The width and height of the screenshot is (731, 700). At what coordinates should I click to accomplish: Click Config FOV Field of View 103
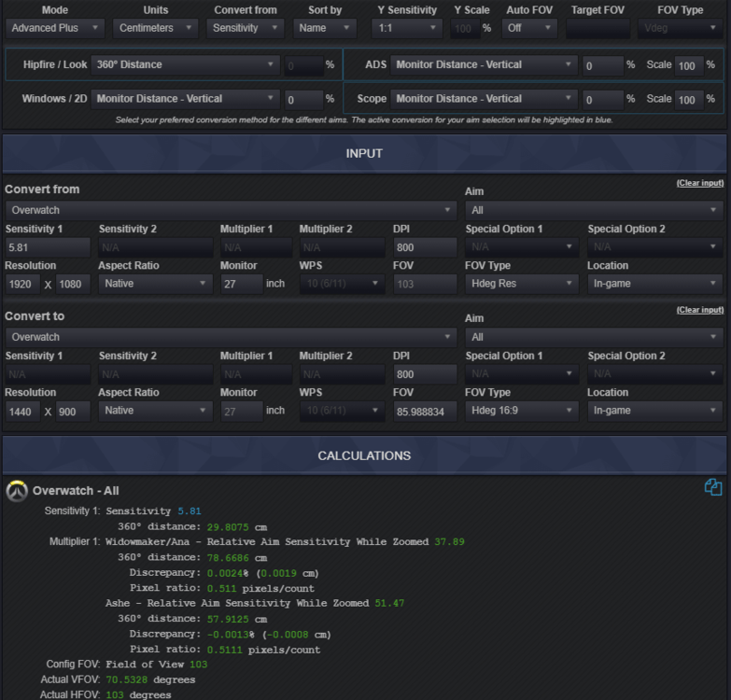coord(156,665)
